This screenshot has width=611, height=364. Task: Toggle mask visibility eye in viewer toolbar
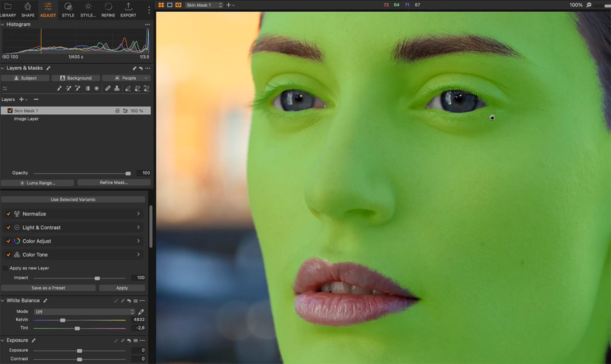[178, 5]
